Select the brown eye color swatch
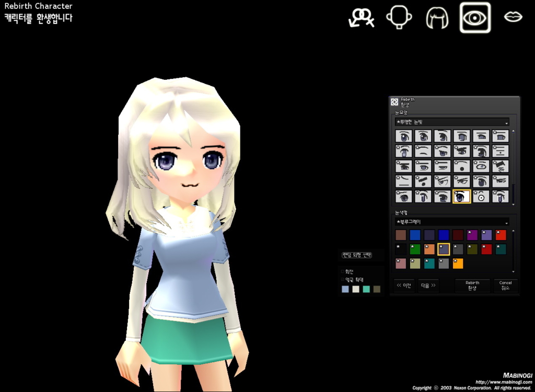 (401, 235)
